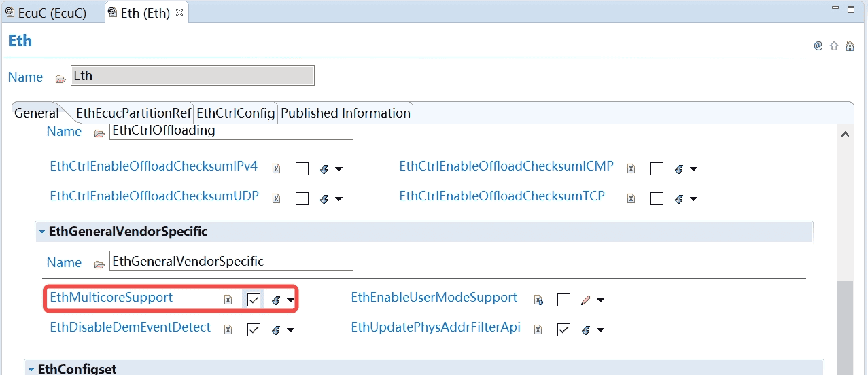The image size is (868, 375).
Task: Click the EthCtrlEnableOffloadChecksumTCP label link
Action: (x=502, y=196)
